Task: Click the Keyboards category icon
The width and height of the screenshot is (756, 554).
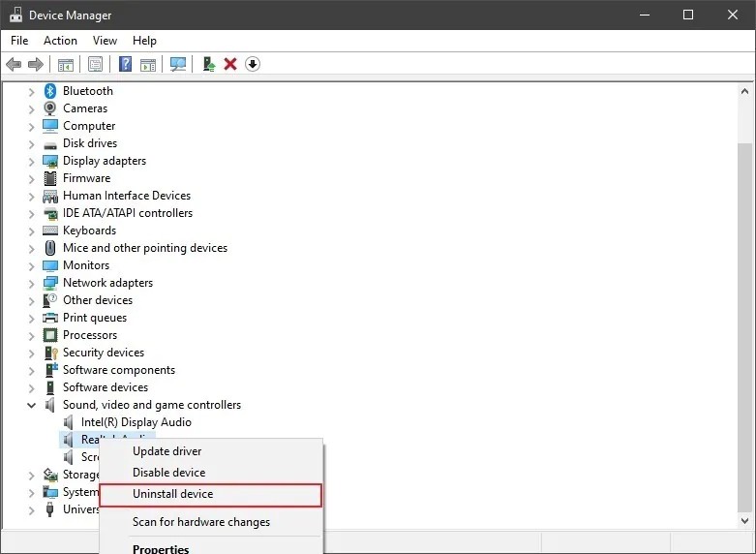Action: (50, 231)
